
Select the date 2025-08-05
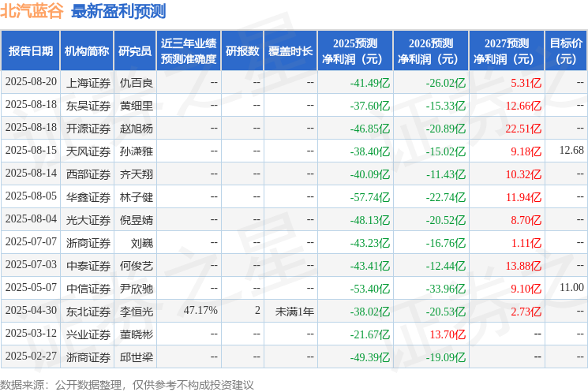click(31, 196)
